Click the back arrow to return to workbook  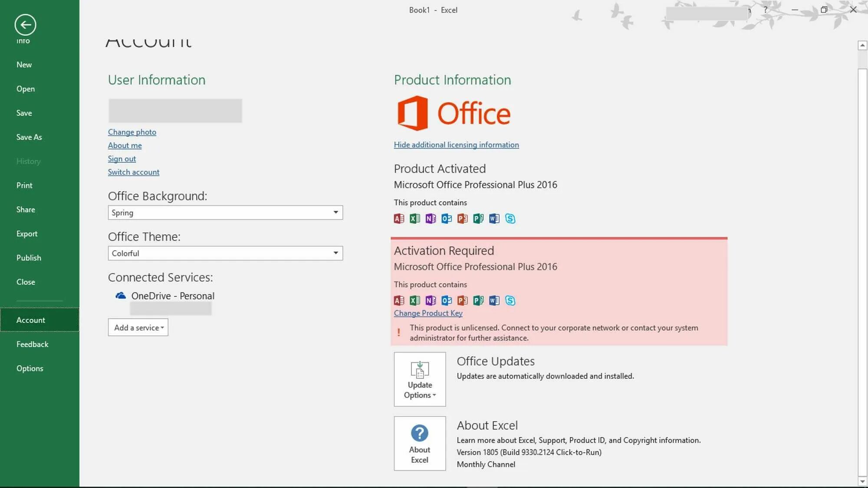25,25
